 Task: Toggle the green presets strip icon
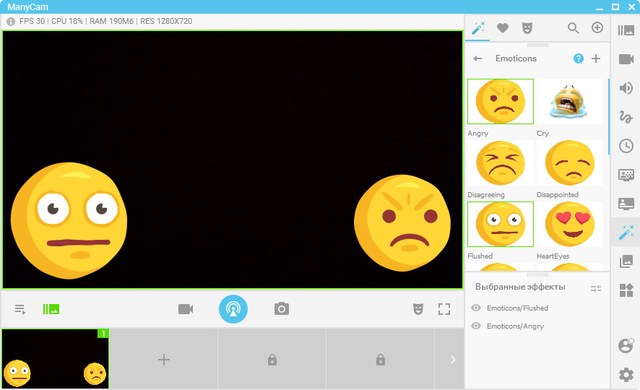click(51, 309)
